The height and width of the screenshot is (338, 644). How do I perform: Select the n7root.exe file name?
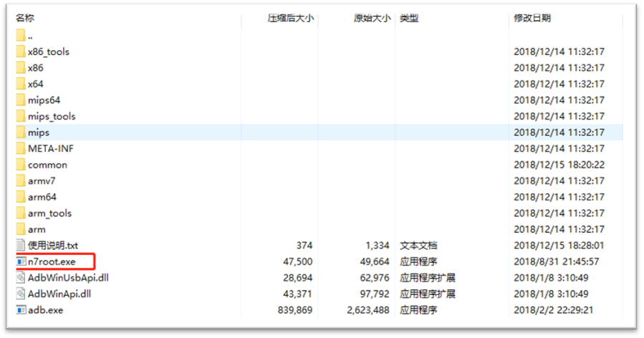coord(52,261)
